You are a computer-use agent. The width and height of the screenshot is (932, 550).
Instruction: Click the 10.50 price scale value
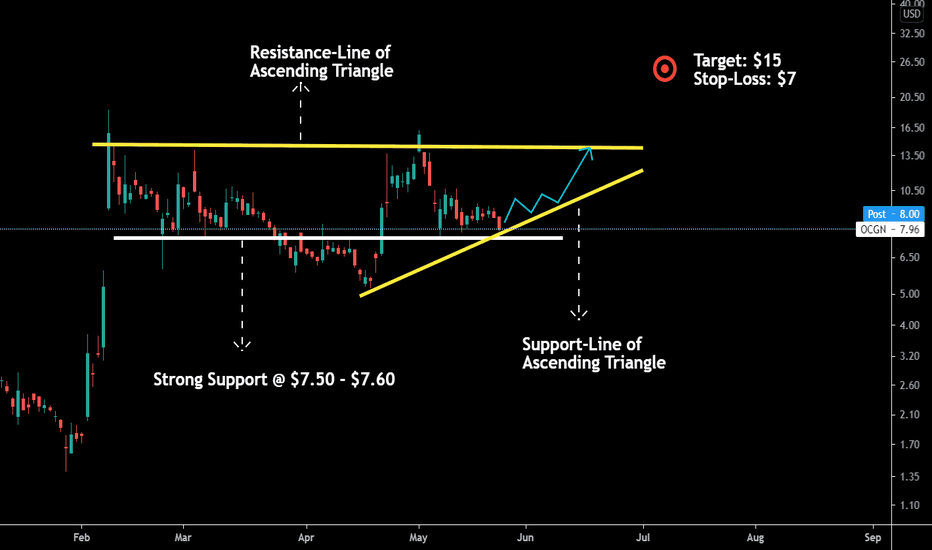912,191
